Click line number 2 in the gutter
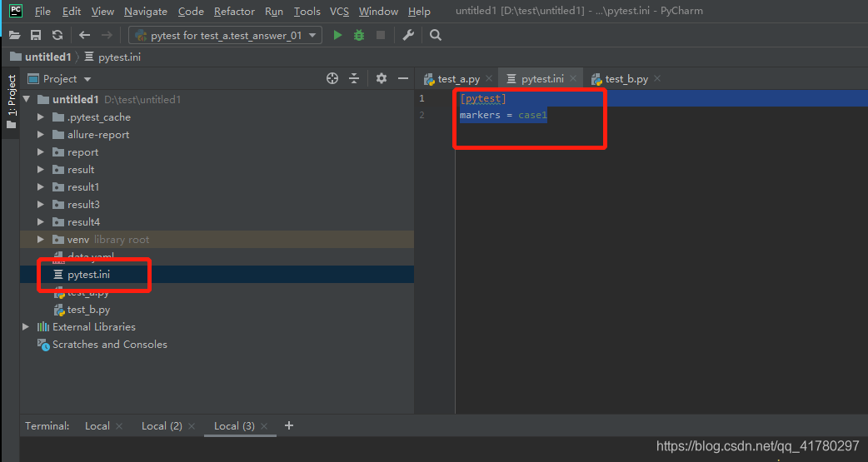This screenshot has height=462, width=868. tap(422, 115)
